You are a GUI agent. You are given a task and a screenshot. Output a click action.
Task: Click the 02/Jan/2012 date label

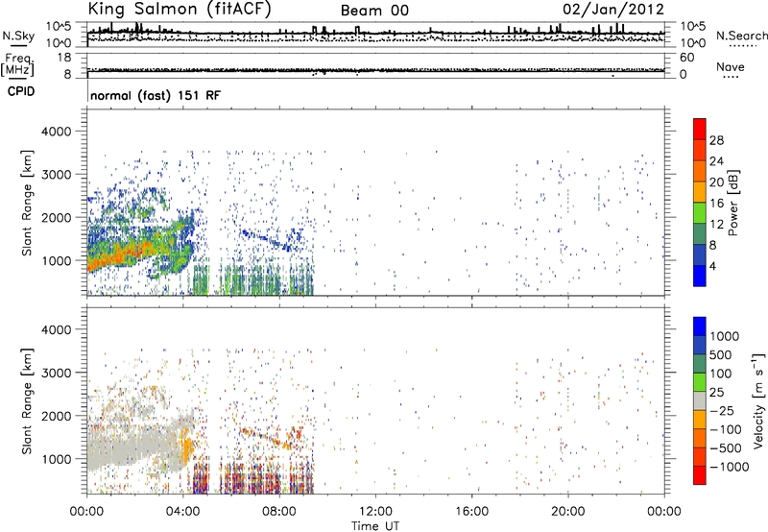(613, 10)
